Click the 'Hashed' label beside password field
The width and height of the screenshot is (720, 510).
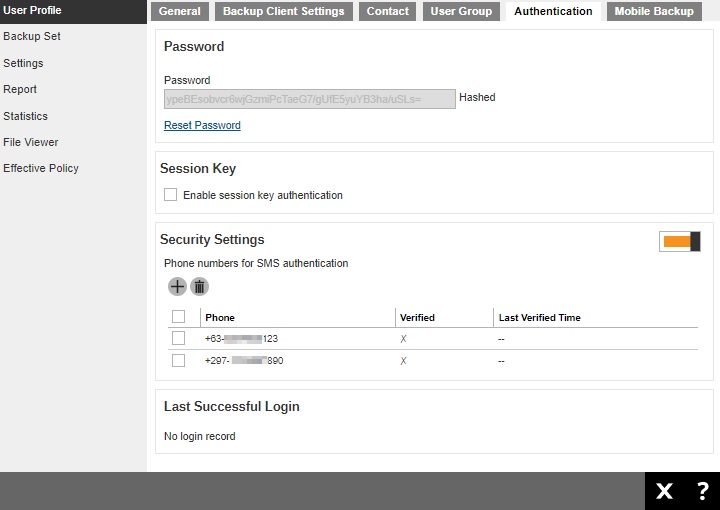pyautogui.click(x=477, y=97)
